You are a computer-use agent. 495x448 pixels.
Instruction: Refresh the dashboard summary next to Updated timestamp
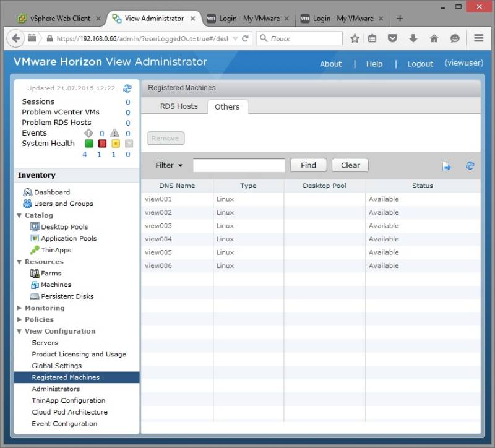point(127,88)
